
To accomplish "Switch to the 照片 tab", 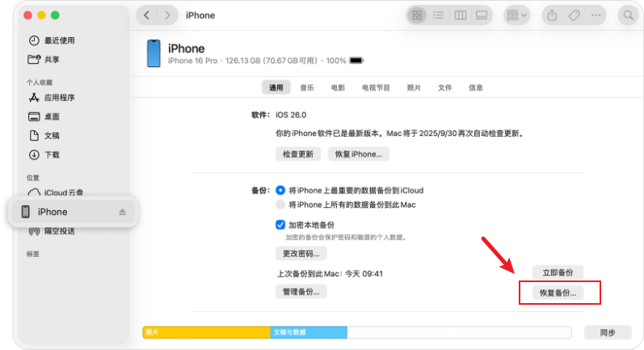I will pyautogui.click(x=414, y=87).
